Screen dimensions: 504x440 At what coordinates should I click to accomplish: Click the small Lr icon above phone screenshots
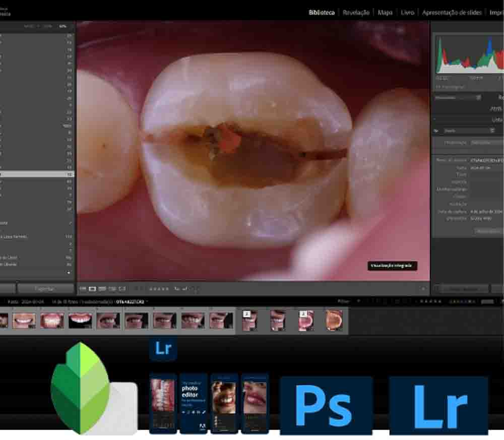(163, 349)
